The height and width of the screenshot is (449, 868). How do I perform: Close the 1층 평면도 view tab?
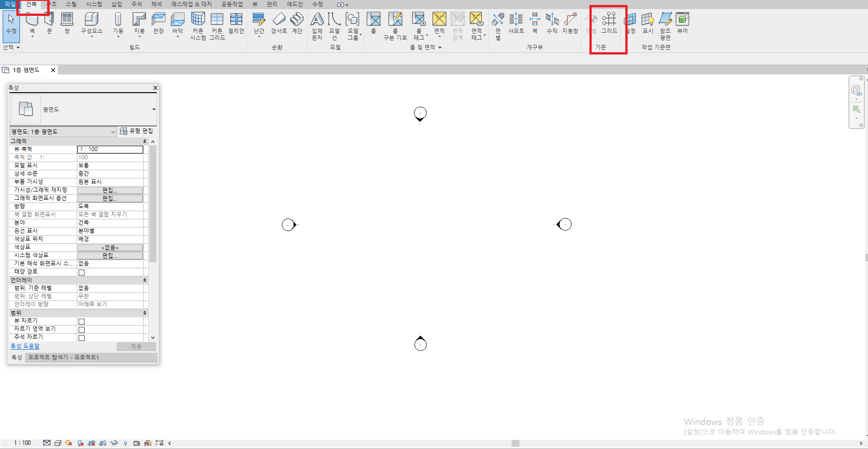[x=53, y=70]
